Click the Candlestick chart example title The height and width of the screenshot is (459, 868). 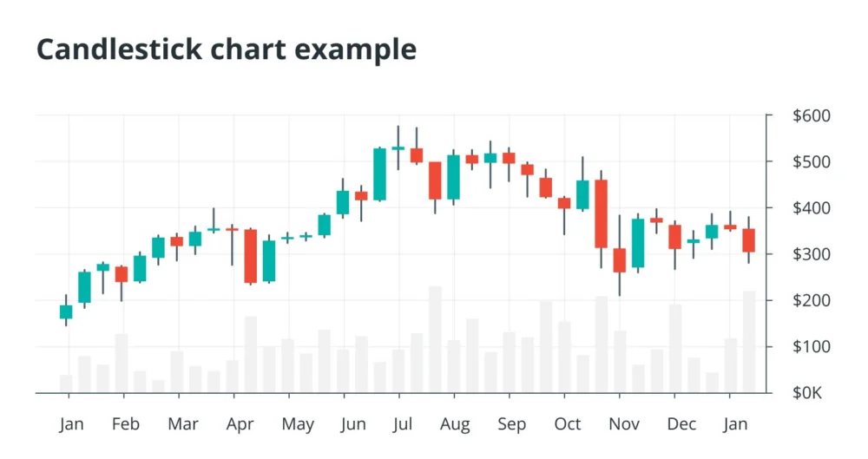pos(226,49)
